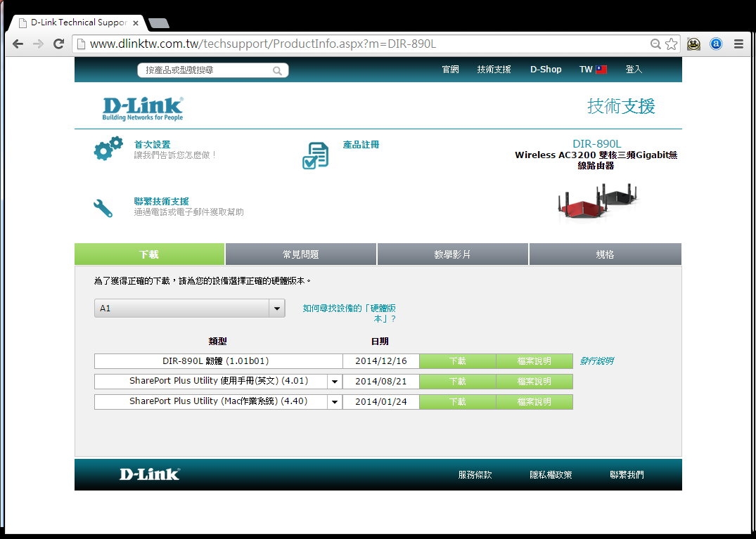Download the DIR-890L 韌體 (1.01b01) file
Screen dimensions: 756x539
458,361
